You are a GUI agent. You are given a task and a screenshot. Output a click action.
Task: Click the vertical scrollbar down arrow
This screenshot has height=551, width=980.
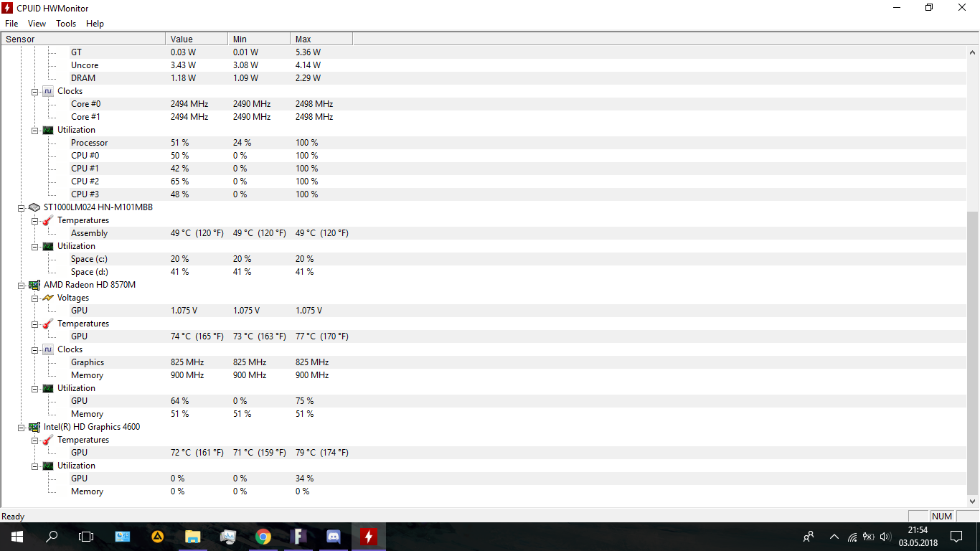973,501
